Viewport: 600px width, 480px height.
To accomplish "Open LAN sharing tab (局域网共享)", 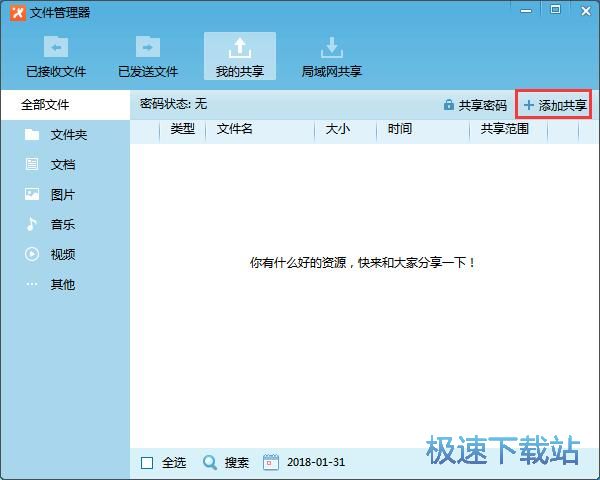I will pyautogui.click(x=332, y=56).
